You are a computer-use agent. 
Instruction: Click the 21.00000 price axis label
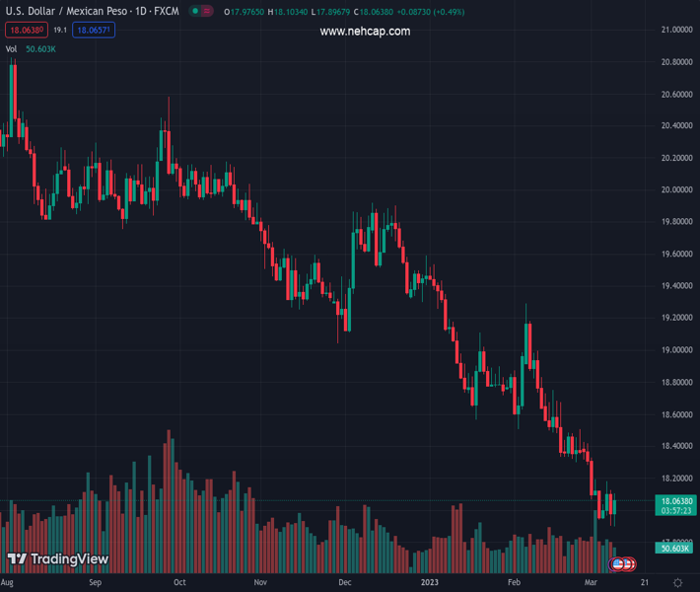pyautogui.click(x=676, y=30)
